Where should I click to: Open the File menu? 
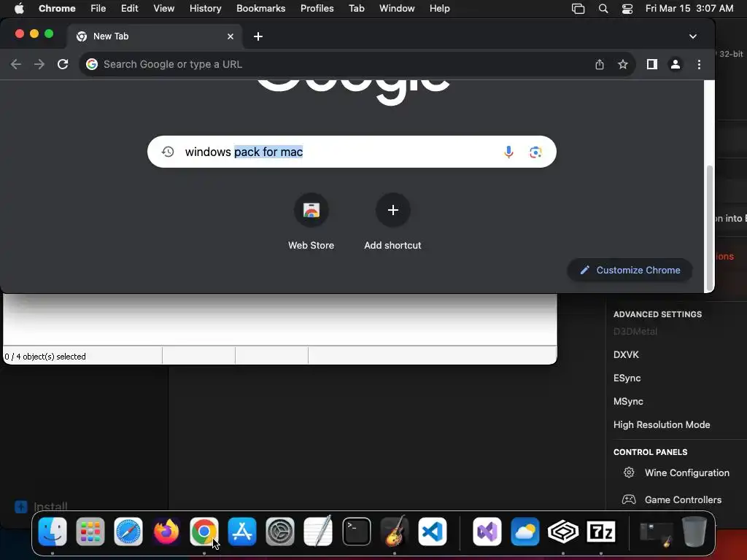[98, 9]
